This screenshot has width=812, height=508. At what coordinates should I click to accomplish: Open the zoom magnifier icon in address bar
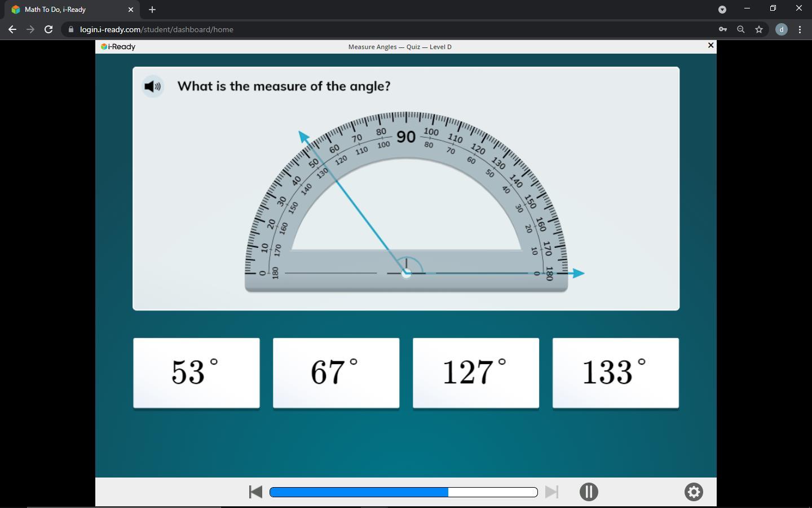coord(741,29)
